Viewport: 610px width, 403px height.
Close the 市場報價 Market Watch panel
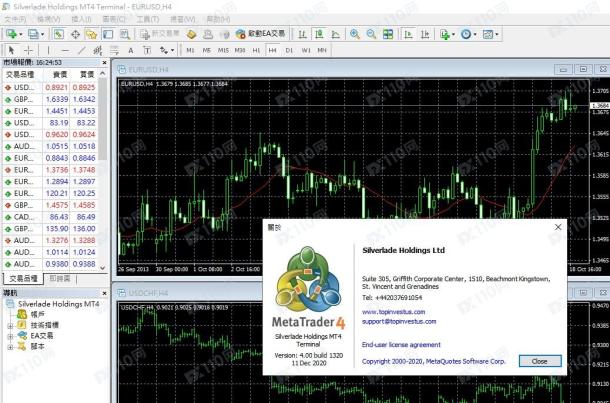[104, 63]
